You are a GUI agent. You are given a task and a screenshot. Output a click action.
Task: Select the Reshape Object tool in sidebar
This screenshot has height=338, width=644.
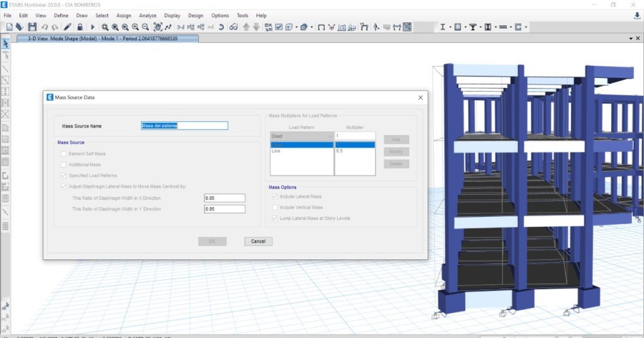(5, 55)
